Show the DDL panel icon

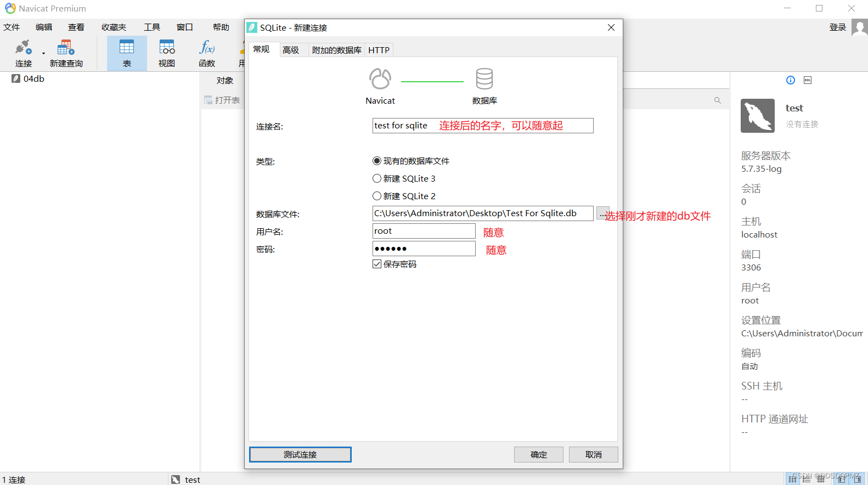point(808,80)
